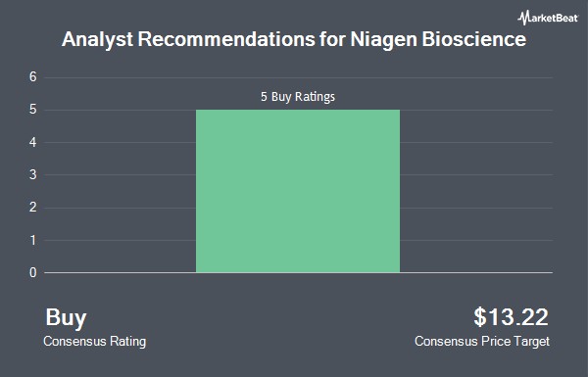Click the y-axis label 1
This screenshot has height=377, width=588.
[33, 240]
